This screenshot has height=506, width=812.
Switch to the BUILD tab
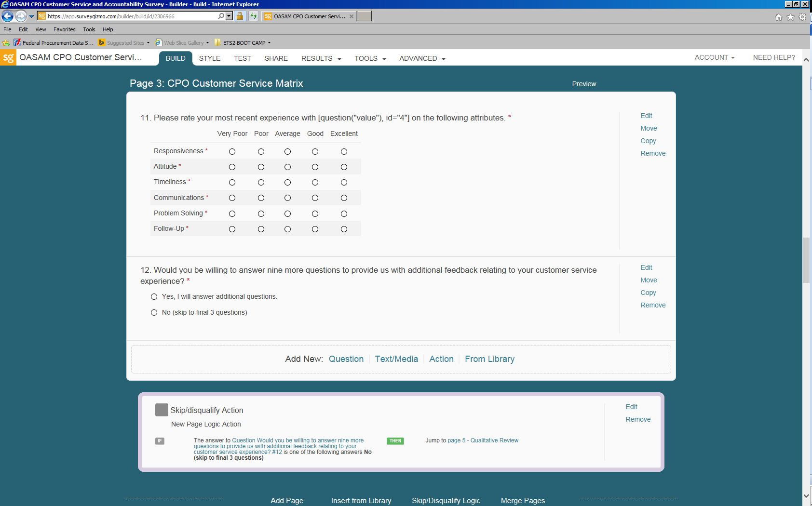(x=176, y=58)
